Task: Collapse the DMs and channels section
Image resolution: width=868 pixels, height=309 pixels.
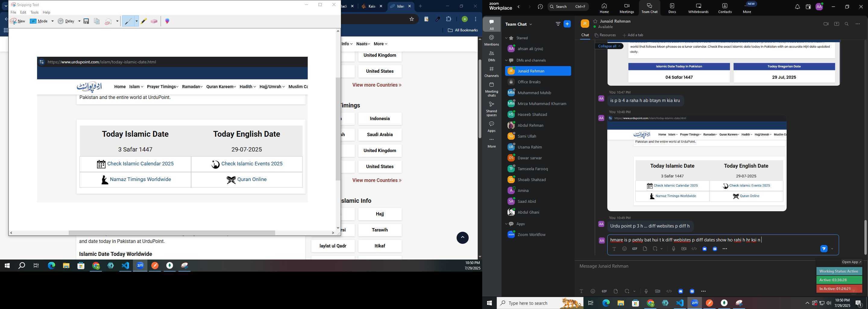Action: [506, 61]
